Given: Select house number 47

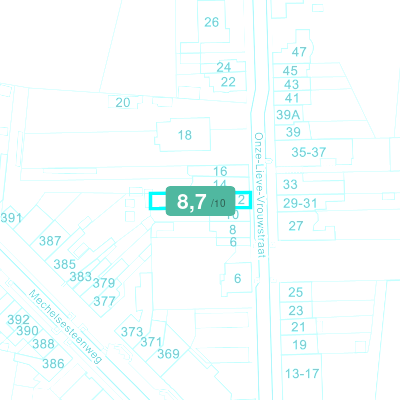Looking at the screenshot, I should [299, 52].
